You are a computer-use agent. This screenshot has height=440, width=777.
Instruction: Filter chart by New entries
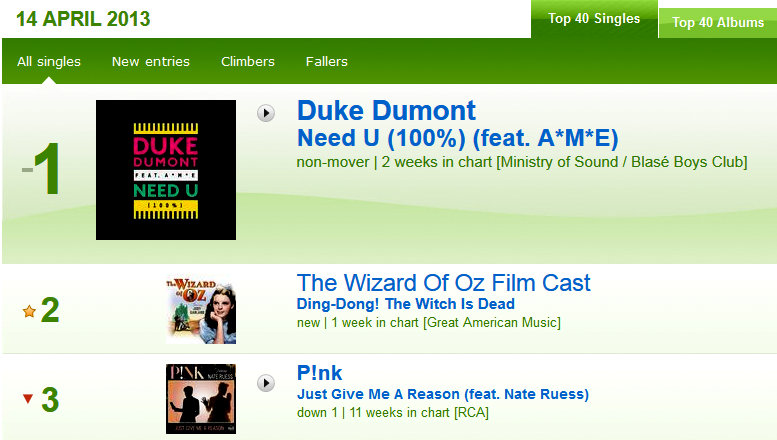(151, 61)
